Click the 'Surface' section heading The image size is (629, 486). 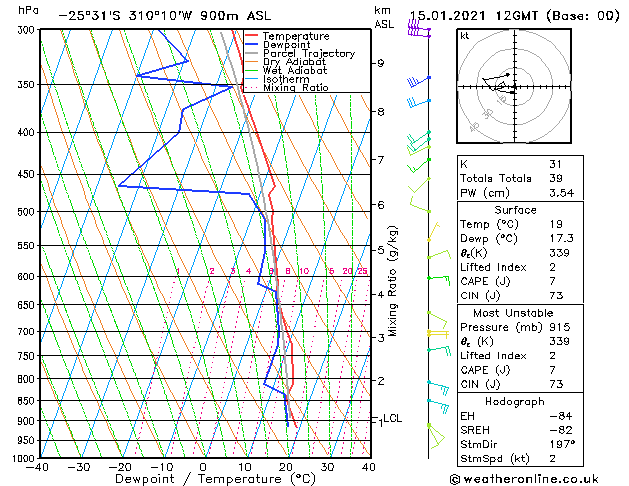click(x=515, y=210)
